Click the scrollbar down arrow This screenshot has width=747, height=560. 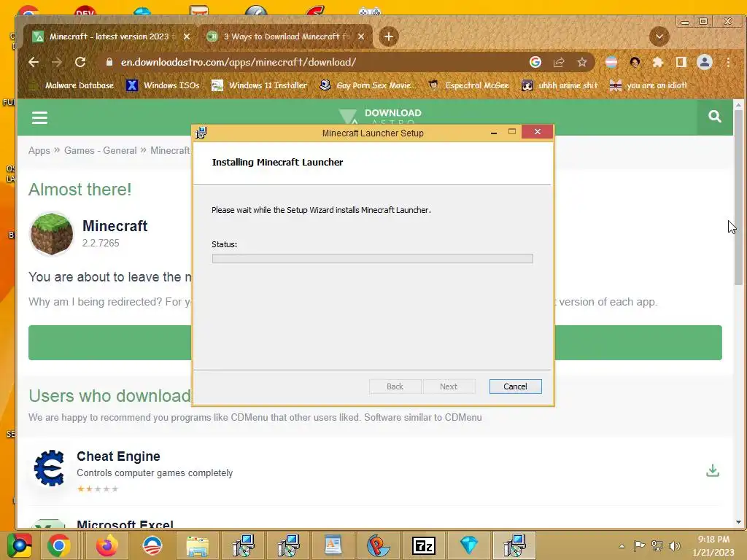(x=738, y=522)
